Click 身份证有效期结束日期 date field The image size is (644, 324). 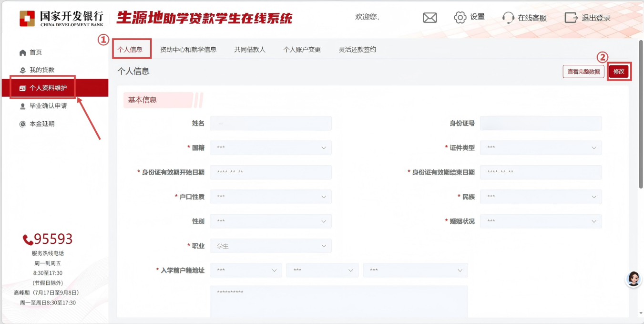click(541, 172)
